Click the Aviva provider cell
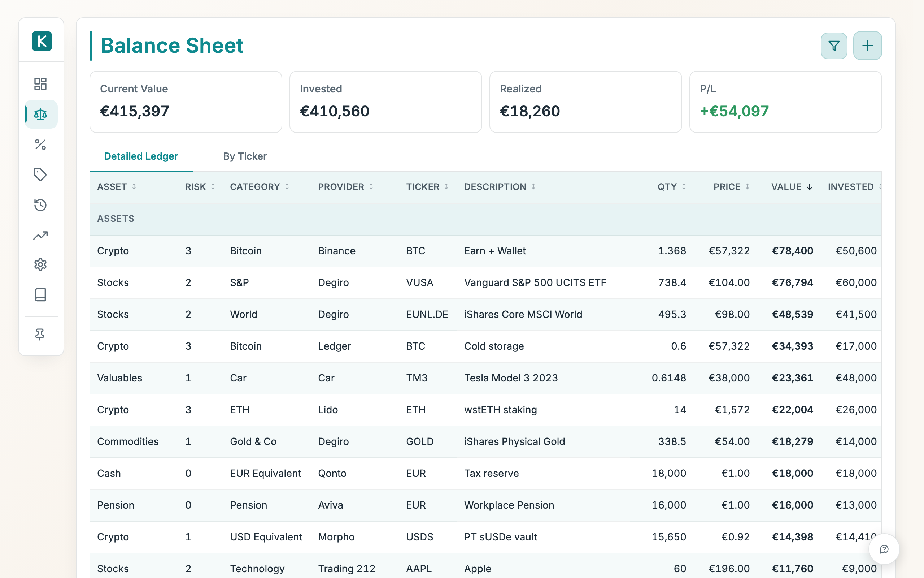Viewport: 924px width, 578px height. click(x=330, y=505)
